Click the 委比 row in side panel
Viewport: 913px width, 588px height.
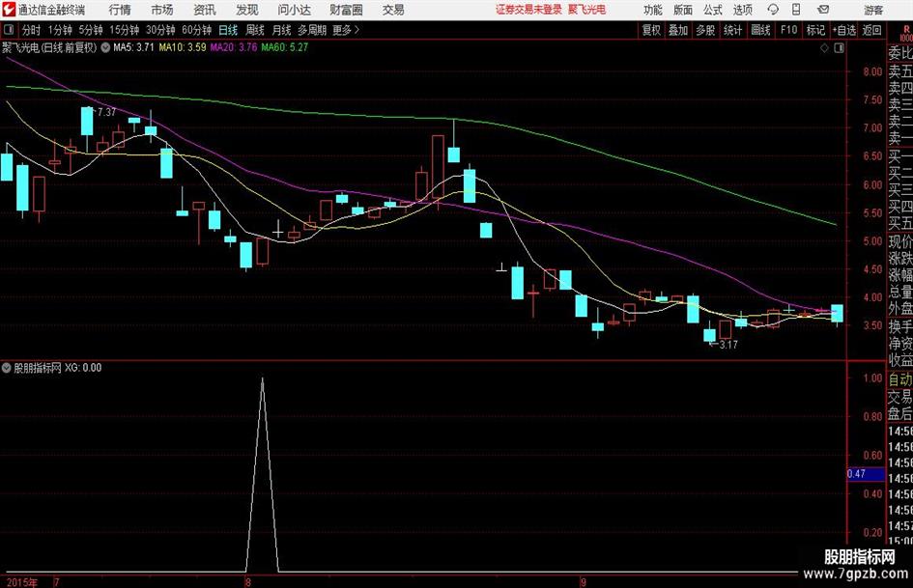(x=900, y=53)
